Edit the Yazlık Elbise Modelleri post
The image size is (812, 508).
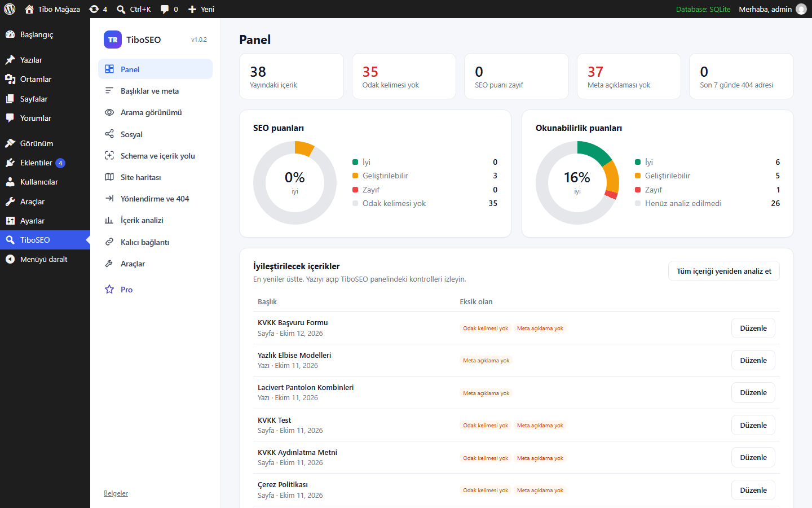(753, 360)
